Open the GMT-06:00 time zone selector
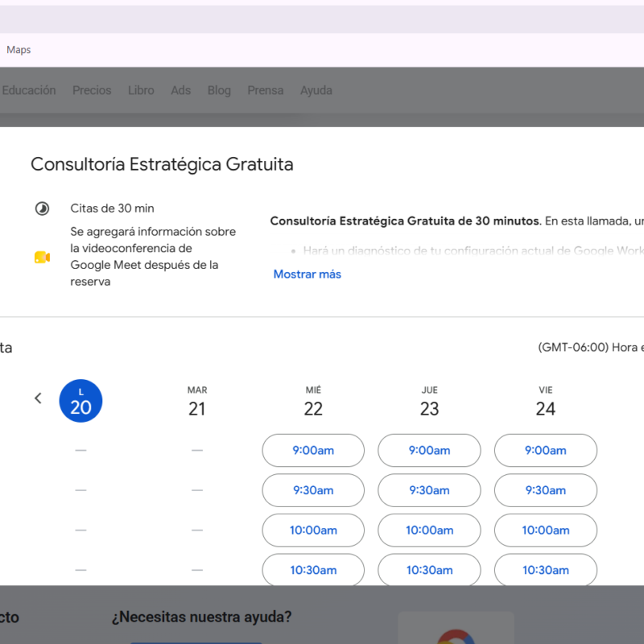644x644 pixels. [591, 348]
